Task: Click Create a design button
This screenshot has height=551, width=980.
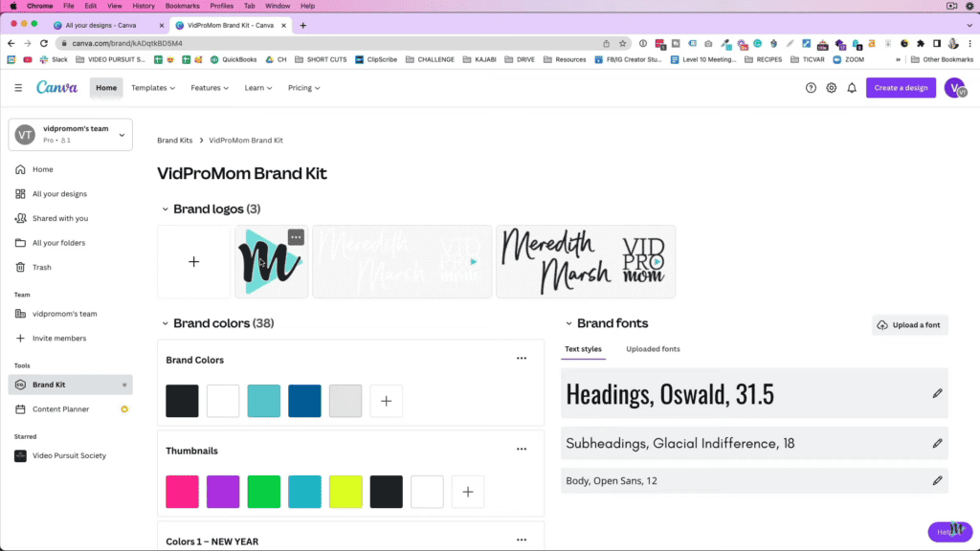Action: [x=901, y=88]
